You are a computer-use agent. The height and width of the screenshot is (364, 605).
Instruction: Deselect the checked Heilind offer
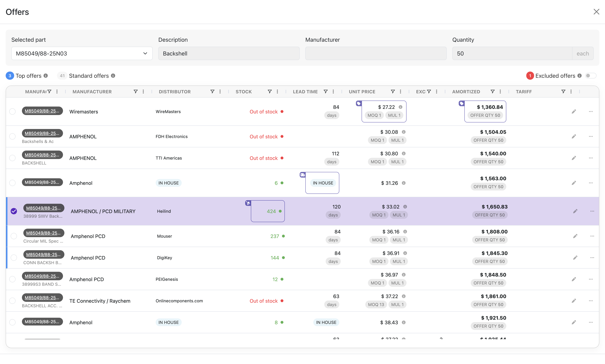point(14,211)
